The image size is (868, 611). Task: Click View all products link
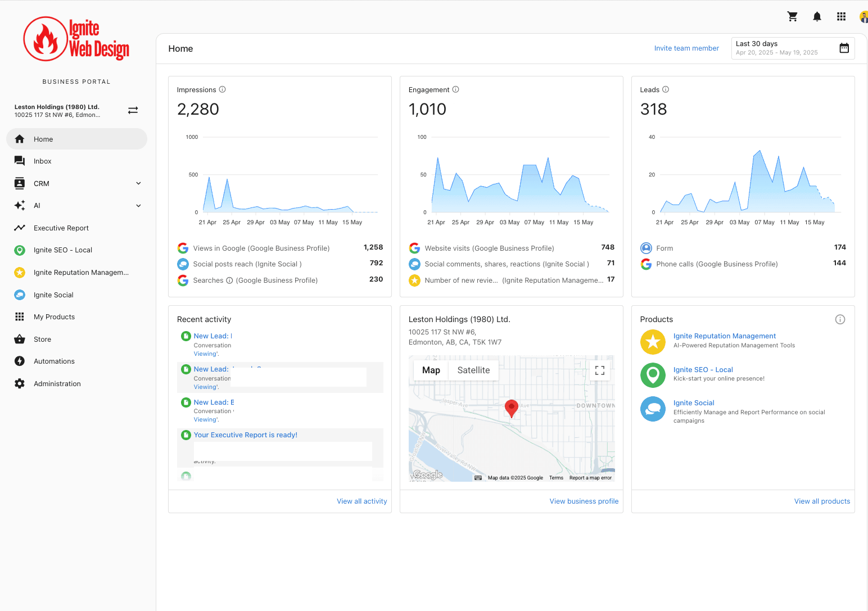click(822, 501)
